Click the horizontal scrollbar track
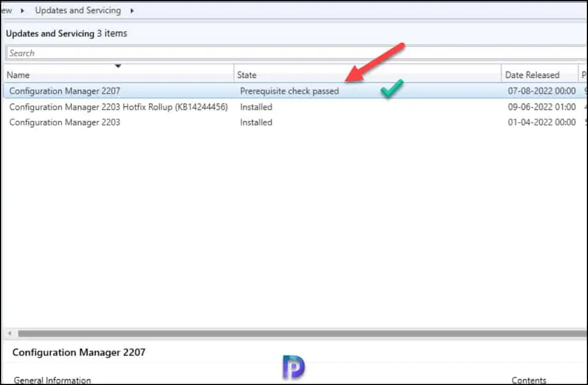The width and height of the screenshot is (588, 385). [x=302, y=333]
